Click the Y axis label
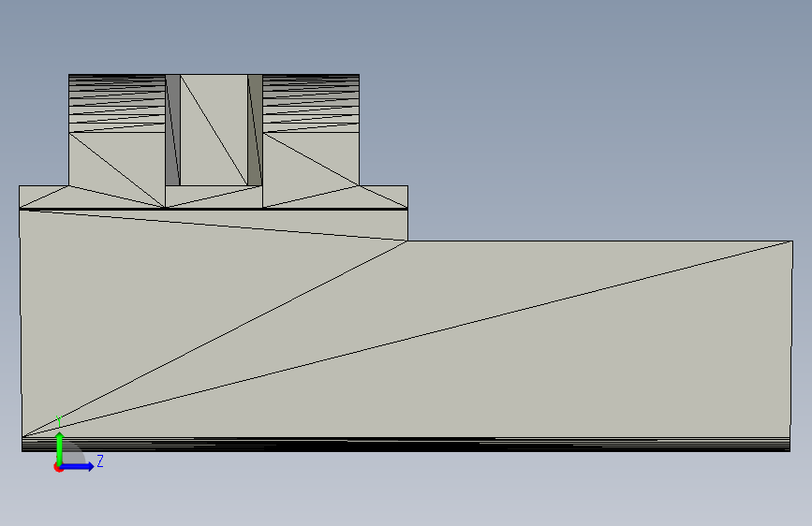 pyautogui.click(x=59, y=421)
